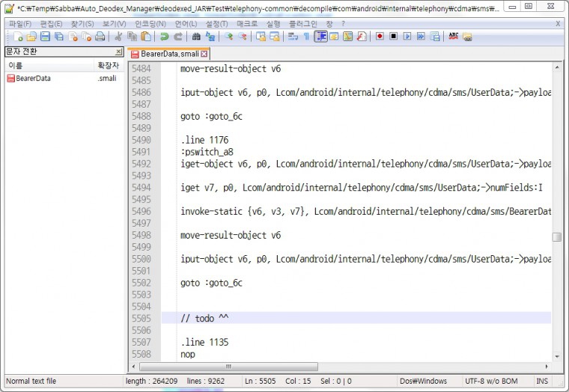Viewport: 569px width, 392px height.
Task: Toggle Word wrap icon
Action: pyautogui.click(x=293, y=36)
